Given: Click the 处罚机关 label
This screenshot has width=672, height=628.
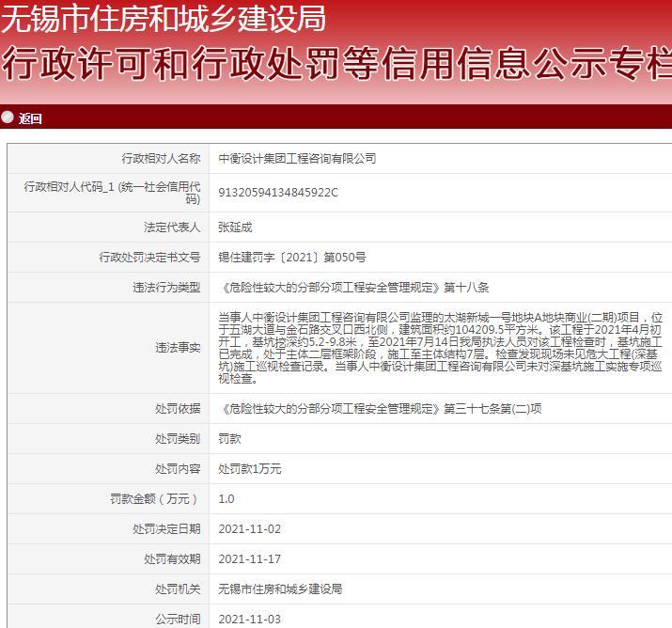Looking at the screenshot, I should click(178, 589).
